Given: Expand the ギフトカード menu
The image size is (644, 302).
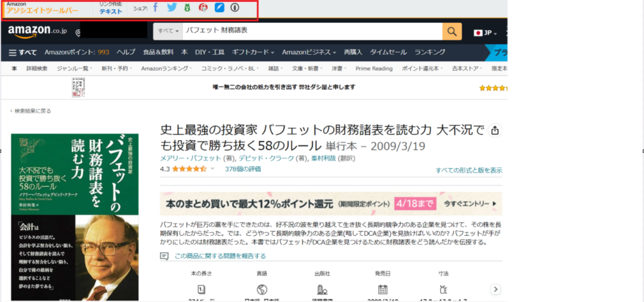Looking at the screenshot, I should pos(255,52).
